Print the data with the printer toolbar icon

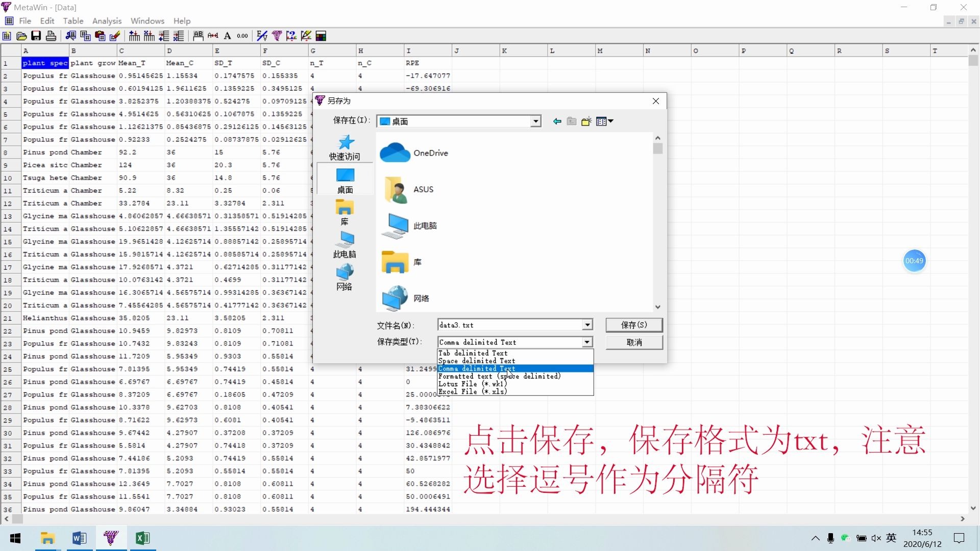click(x=51, y=36)
